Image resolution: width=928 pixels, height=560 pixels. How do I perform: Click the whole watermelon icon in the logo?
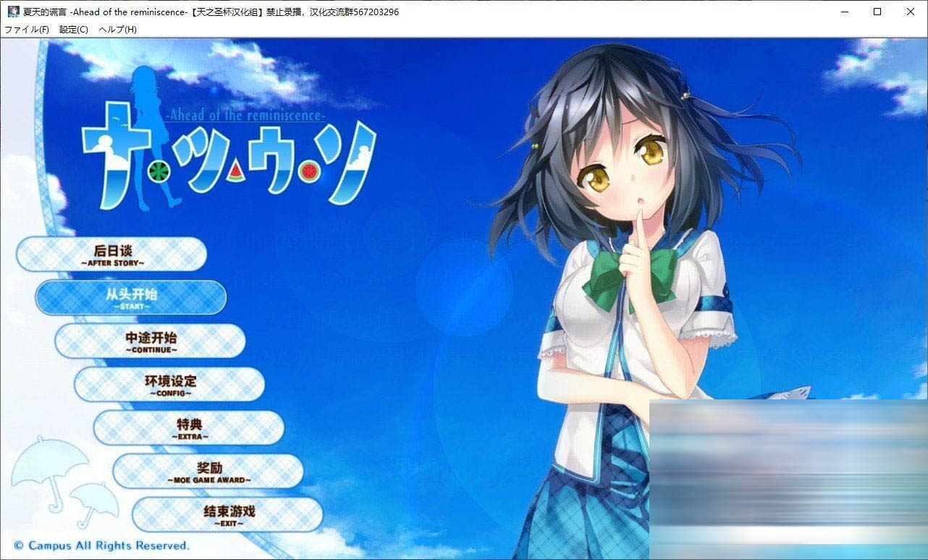[x=159, y=171]
